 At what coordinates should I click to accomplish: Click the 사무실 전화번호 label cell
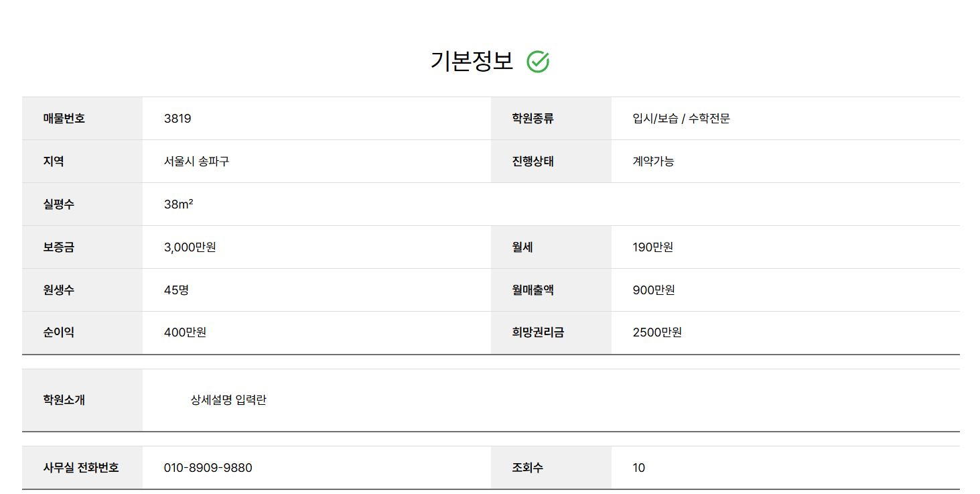click(81, 468)
